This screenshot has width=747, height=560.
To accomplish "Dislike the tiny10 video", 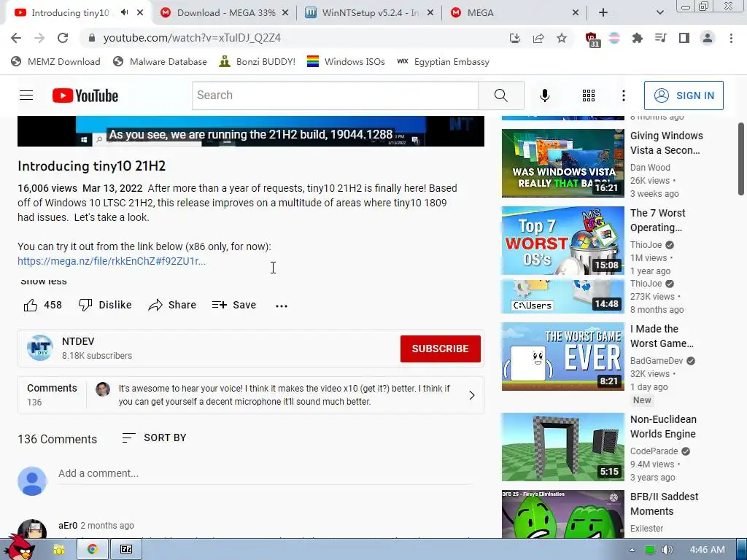I will pos(105,305).
